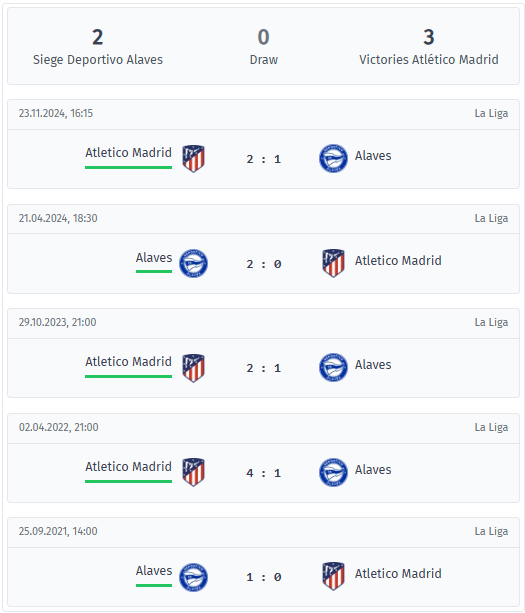Select the 4 : 1 score from 02.04.2022

[264, 473]
